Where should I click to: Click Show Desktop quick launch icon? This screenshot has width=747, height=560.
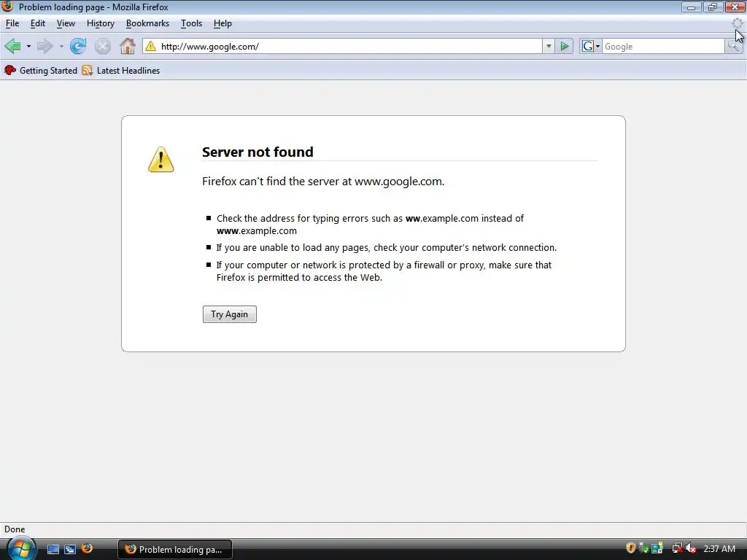tap(53, 549)
